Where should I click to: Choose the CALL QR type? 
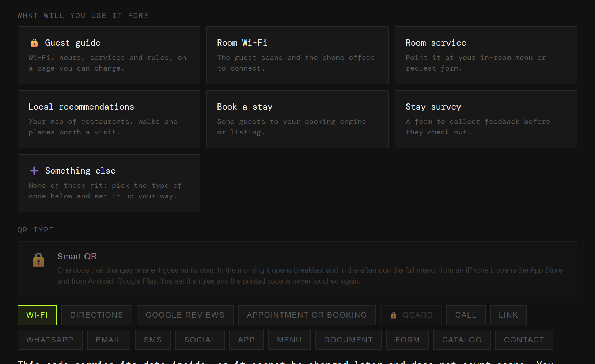(466, 315)
